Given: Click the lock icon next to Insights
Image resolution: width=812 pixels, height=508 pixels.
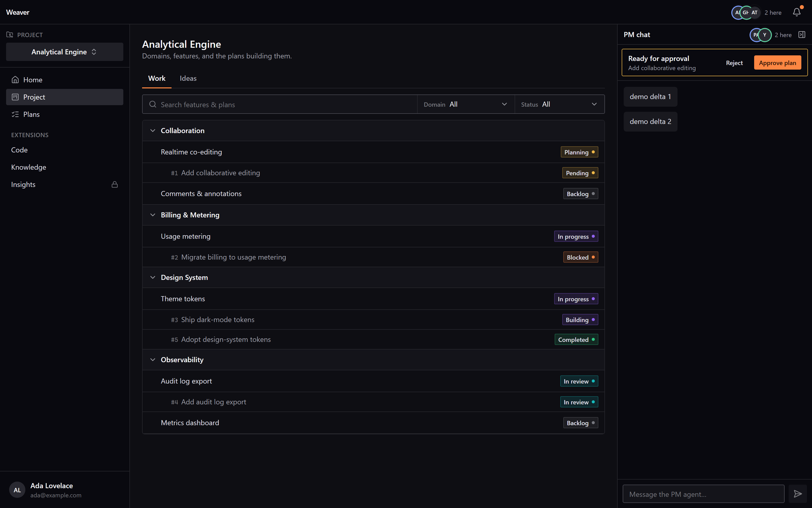Looking at the screenshot, I should pos(115,184).
